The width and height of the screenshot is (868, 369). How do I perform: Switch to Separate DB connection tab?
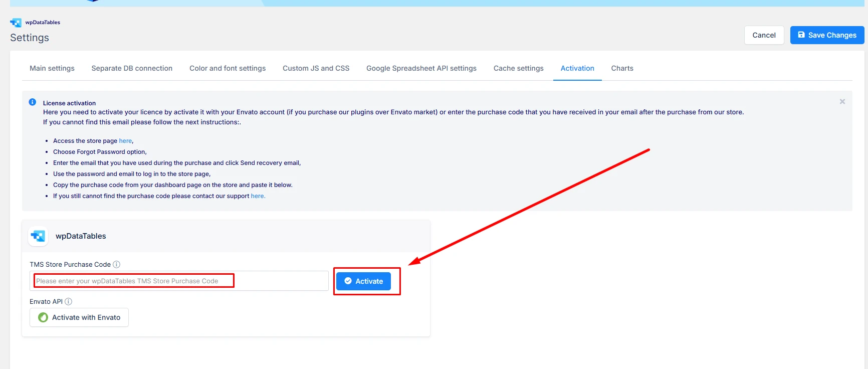(132, 68)
